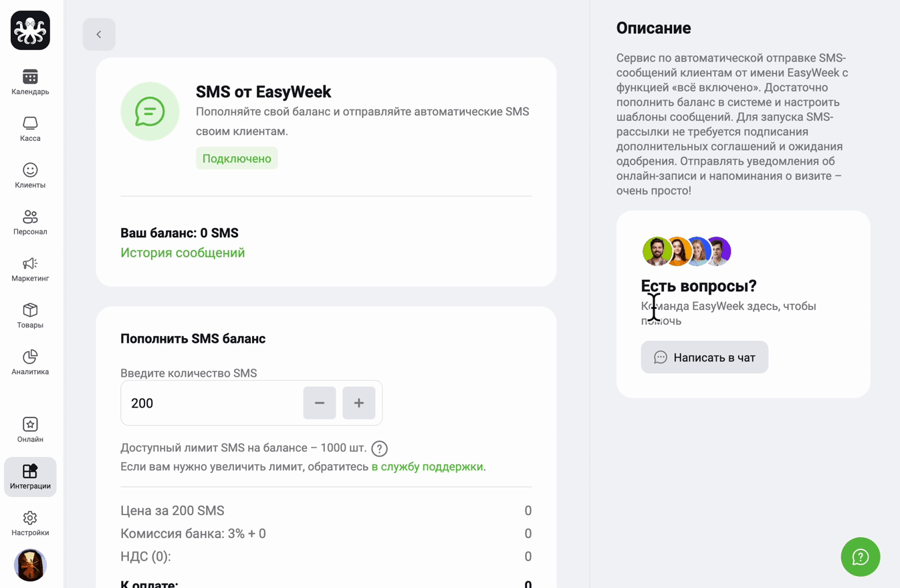Click the Пополнить SMS баланс heading

[193, 339]
